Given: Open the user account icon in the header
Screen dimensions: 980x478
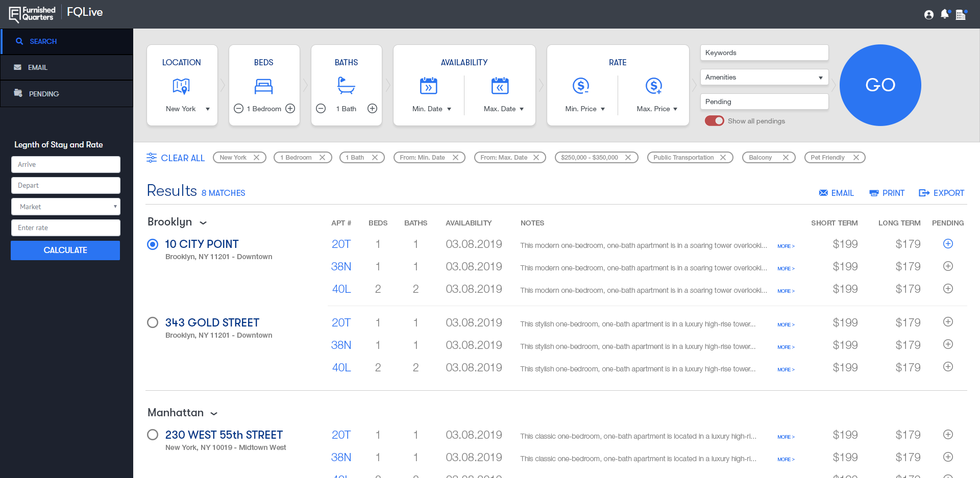Looking at the screenshot, I should 929,15.
